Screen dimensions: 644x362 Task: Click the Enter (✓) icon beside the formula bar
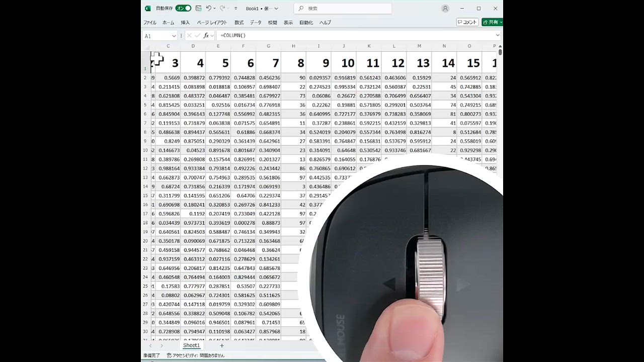click(198, 35)
